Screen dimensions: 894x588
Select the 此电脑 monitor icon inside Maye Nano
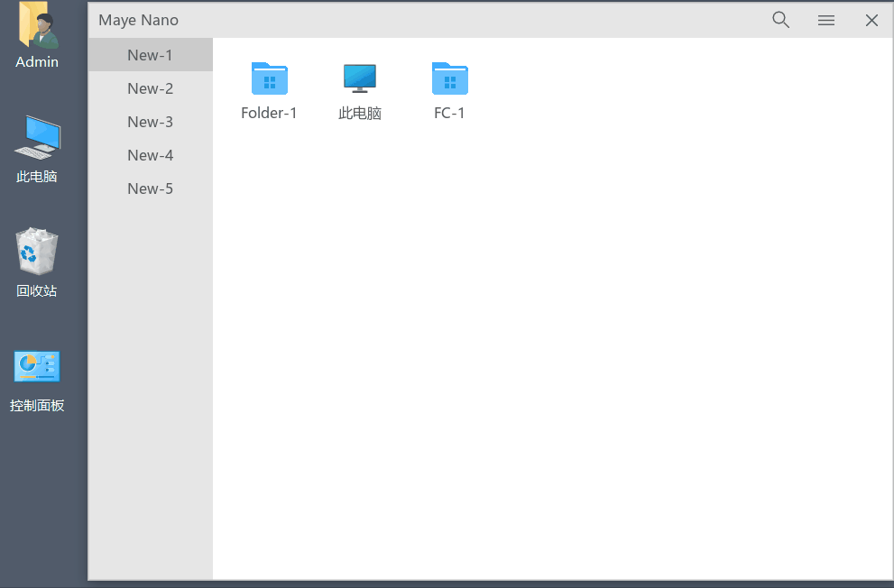point(360,78)
